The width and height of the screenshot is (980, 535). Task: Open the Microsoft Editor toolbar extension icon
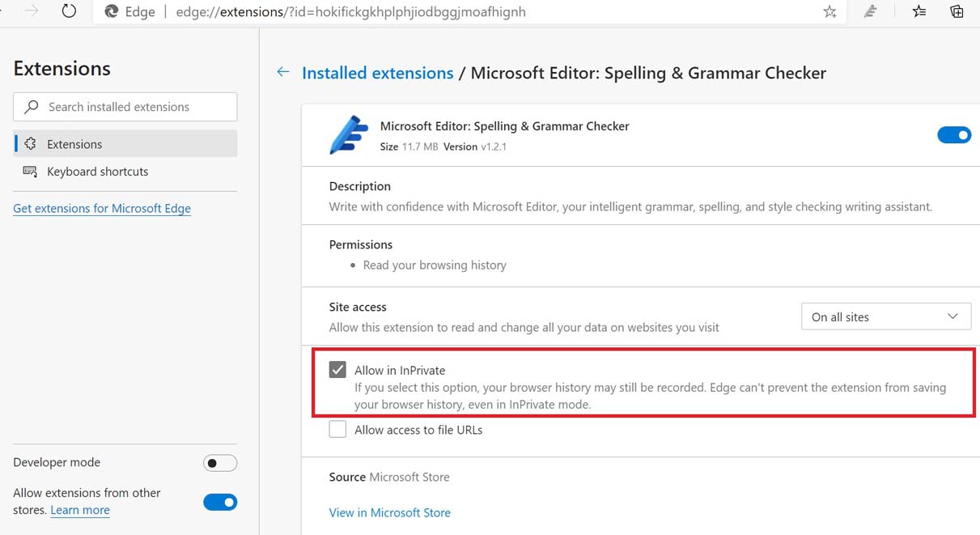[x=871, y=11]
